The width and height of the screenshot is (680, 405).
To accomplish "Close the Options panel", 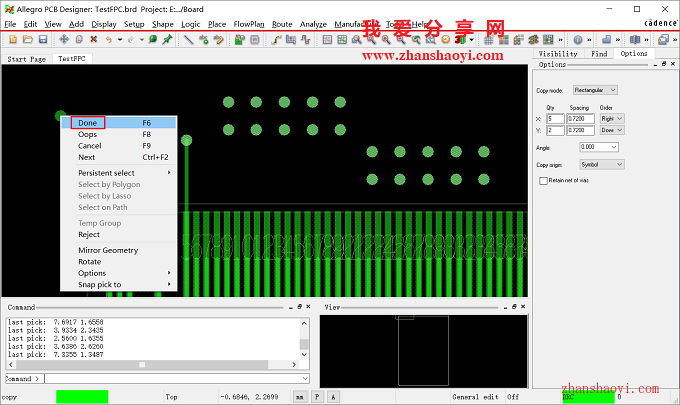I will pyautogui.click(x=673, y=64).
